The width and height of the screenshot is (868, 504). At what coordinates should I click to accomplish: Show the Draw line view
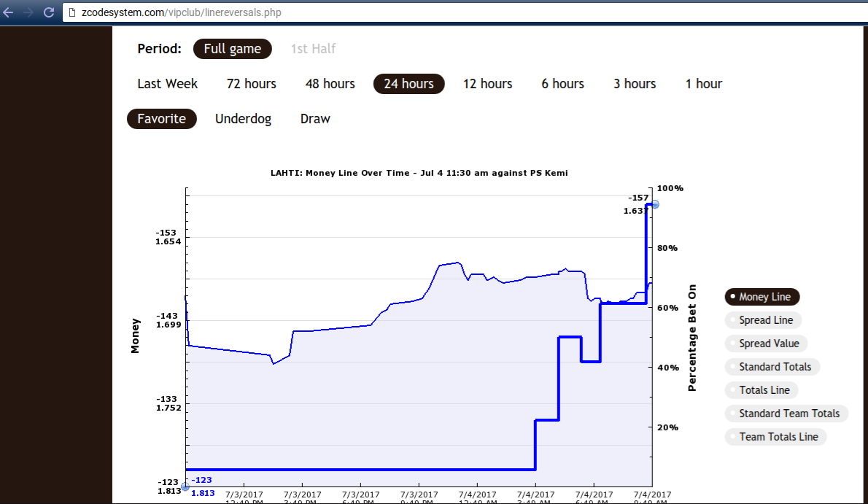315,118
